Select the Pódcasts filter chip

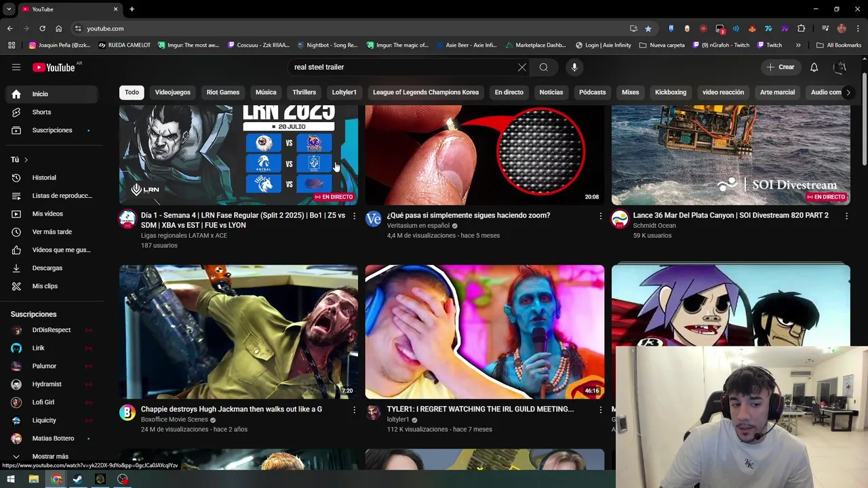pos(592,92)
